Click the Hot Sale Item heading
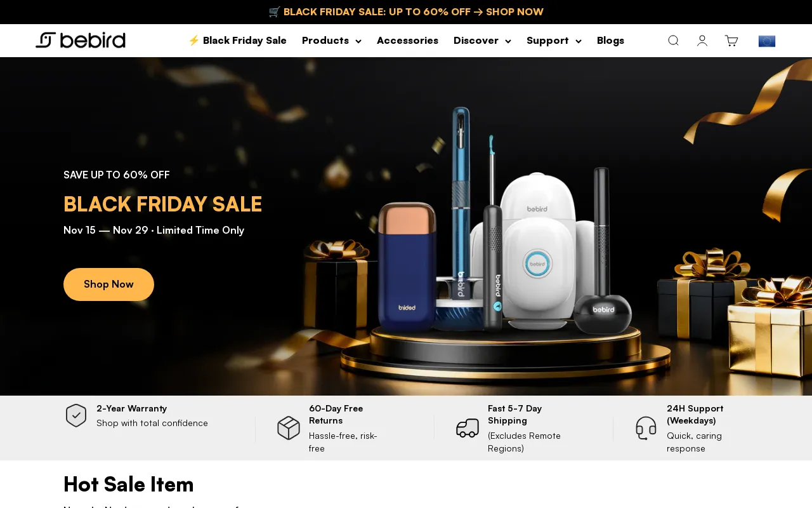The height and width of the screenshot is (508, 812). coord(129,485)
